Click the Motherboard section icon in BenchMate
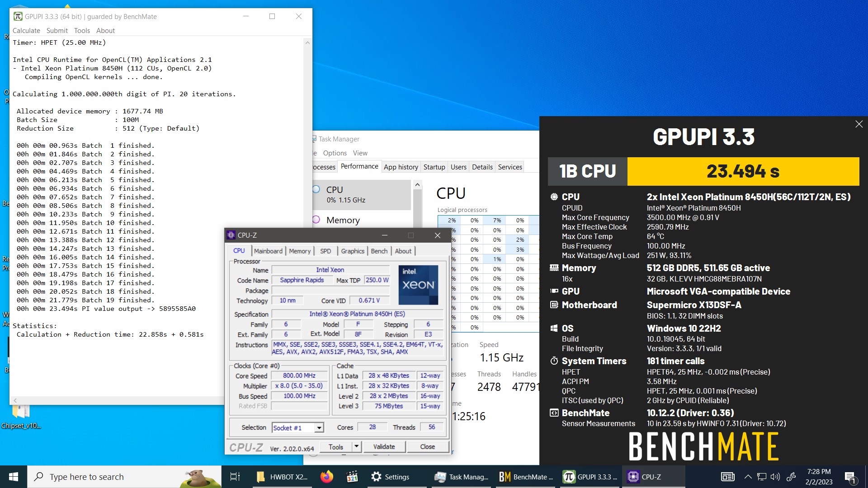This screenshot has height=488, width=868. [554, 305]
